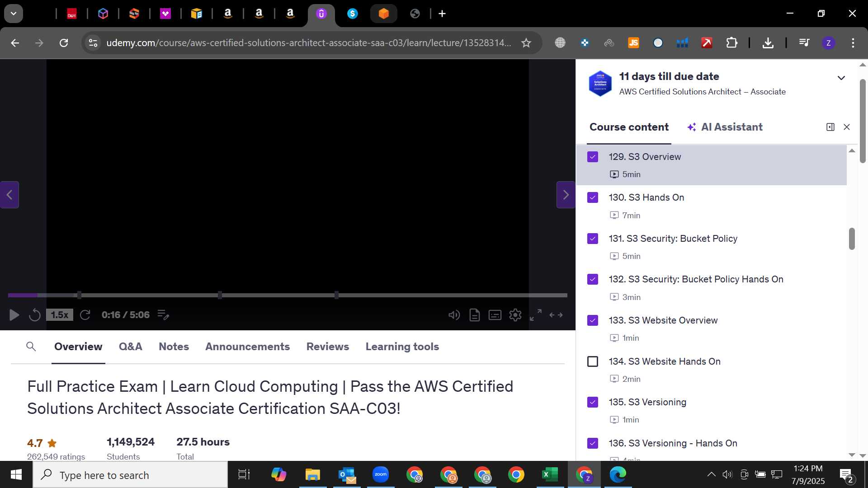Enter fullscreen video mode
The width and height of the screenshot is (868, 488).
coord(536,315)
